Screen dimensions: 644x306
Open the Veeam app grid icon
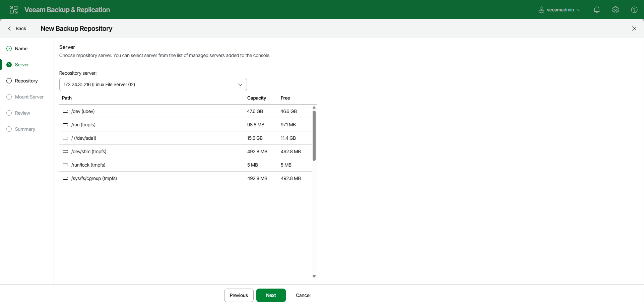(14, 10)
